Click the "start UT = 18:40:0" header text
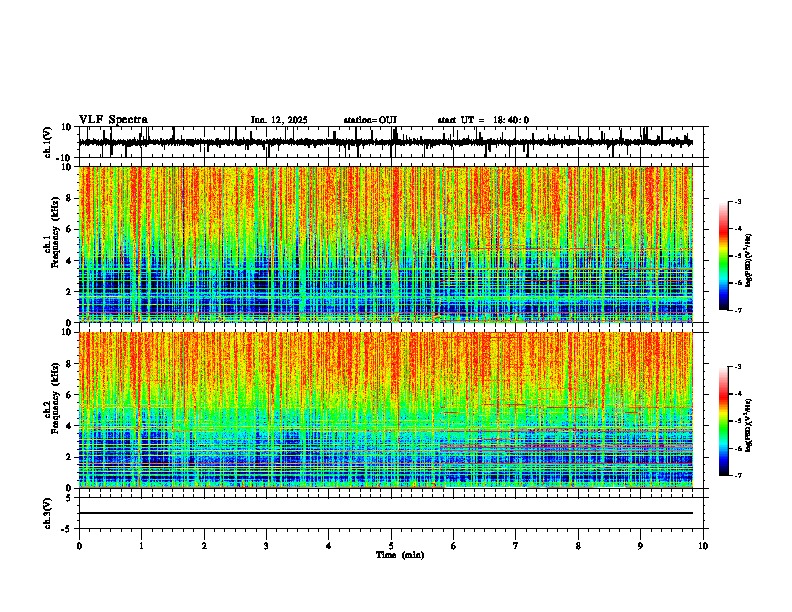 point(483,120)
